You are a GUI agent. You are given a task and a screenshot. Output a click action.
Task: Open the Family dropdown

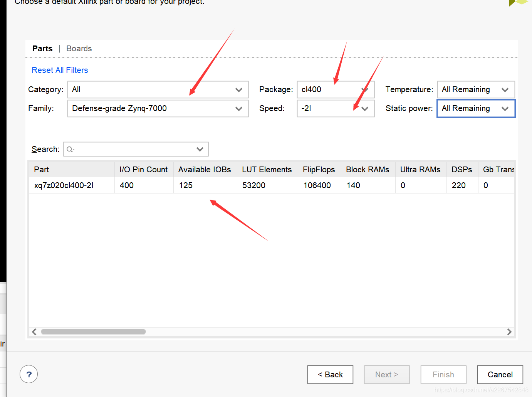click(x=158, y=108)
